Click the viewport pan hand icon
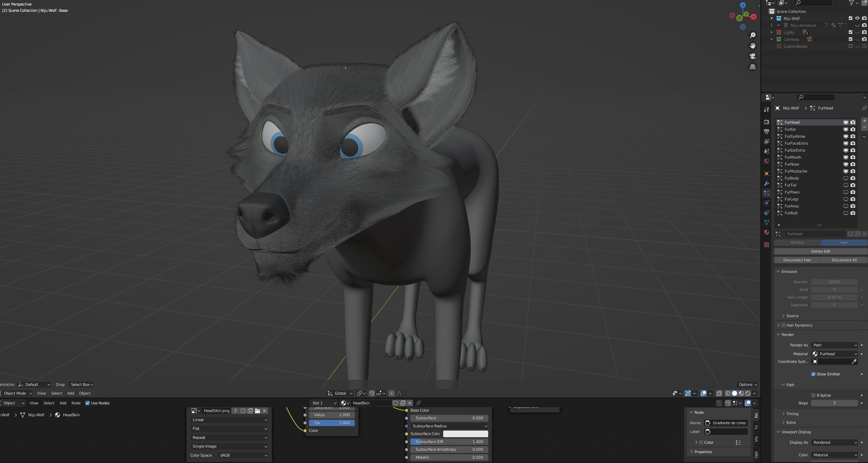 pos(753,46)
